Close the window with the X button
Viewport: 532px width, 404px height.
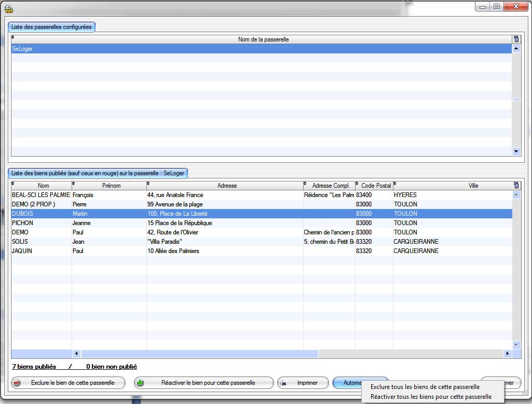click(x=516, y=6)
